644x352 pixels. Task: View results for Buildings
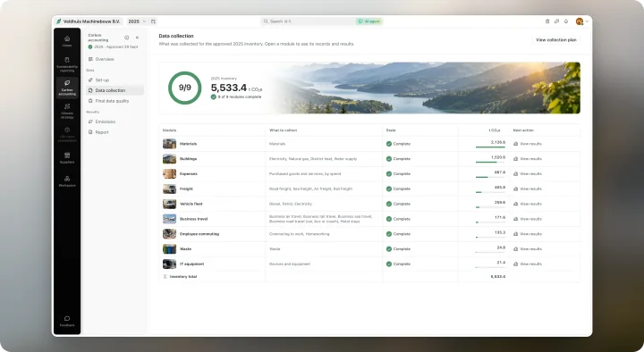coord(528,159)
